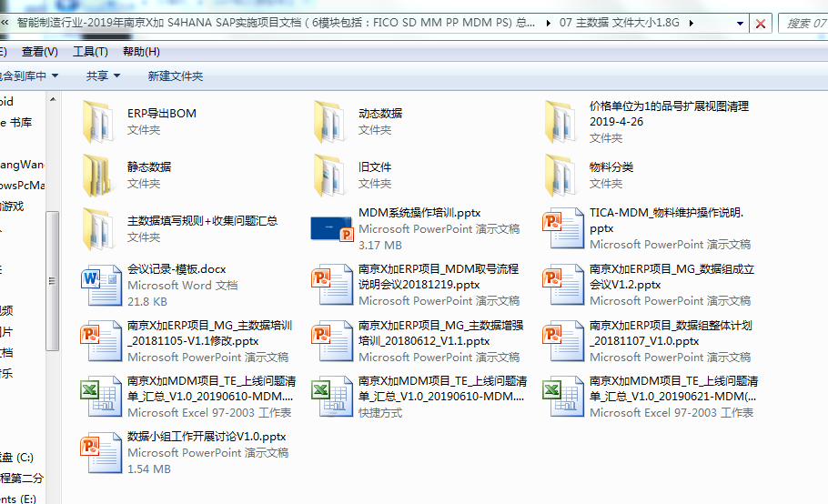Viewport: 828px width, 504px height.
Task: Click the search box 搜索 07 field
Action: 804,24
